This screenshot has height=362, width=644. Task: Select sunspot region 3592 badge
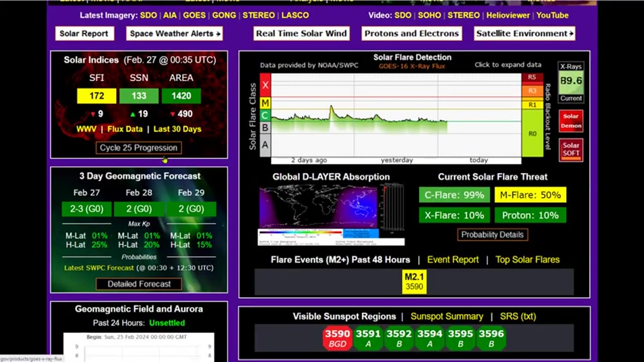399,338
